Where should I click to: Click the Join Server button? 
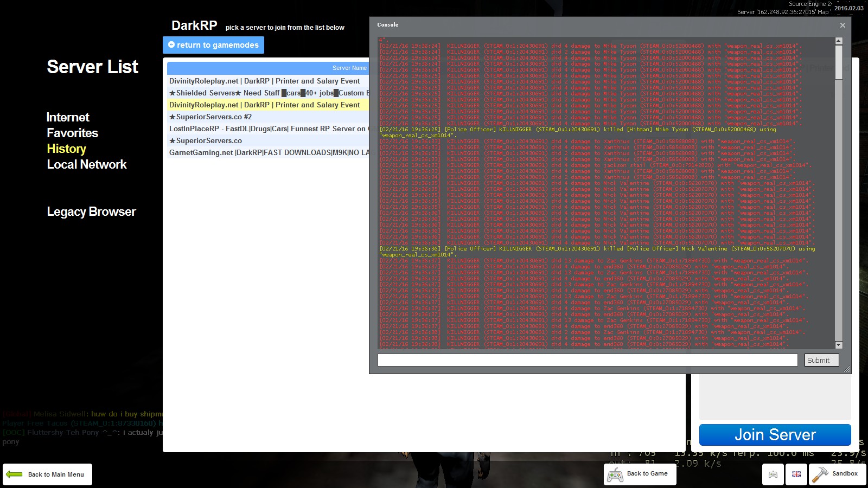coord(775,435)
